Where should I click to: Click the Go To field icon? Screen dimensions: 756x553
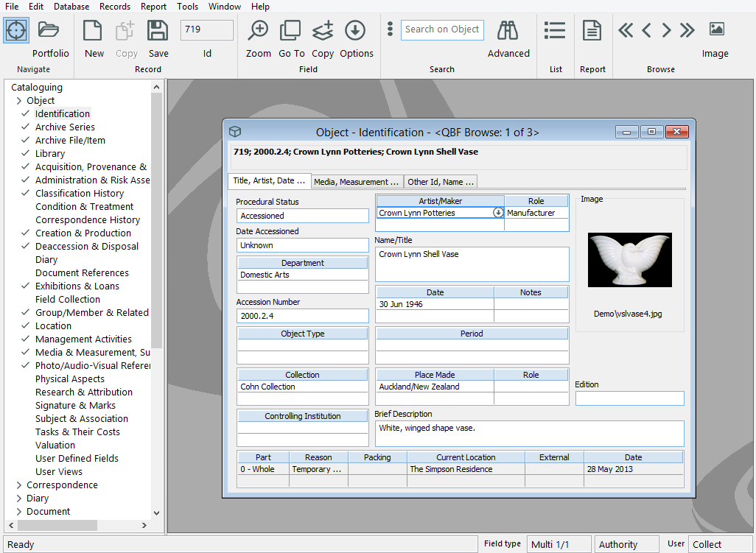290,30
